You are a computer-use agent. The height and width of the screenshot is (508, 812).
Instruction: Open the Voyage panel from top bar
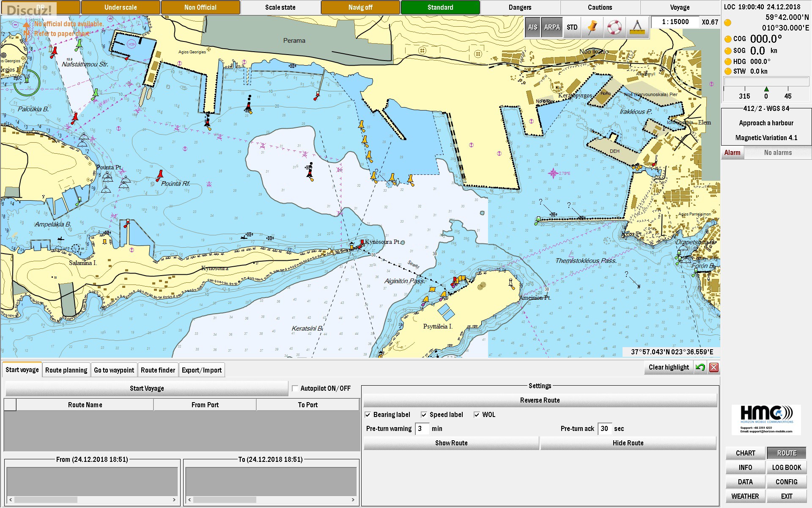coord(680,7)
